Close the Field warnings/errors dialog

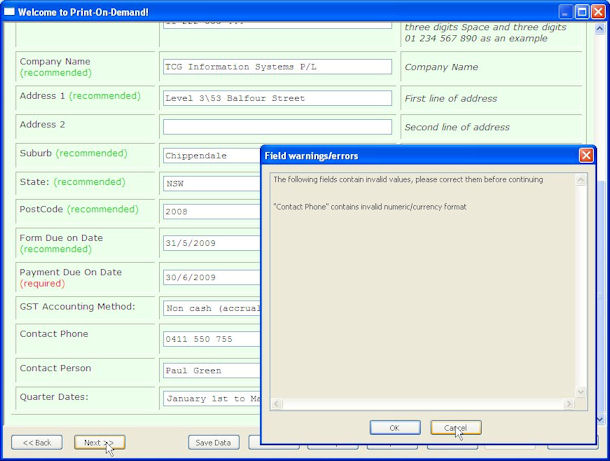click(x=586, y=156)
